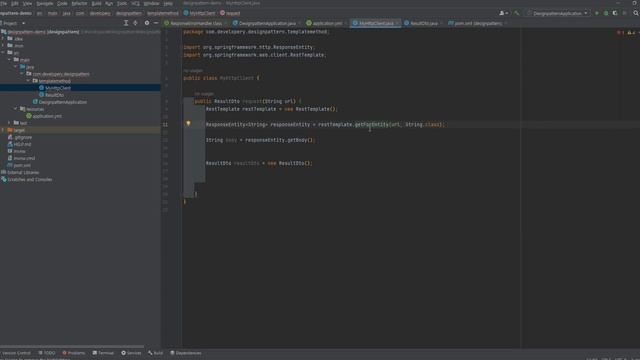Open Terminal tool window

coord(103,353)
